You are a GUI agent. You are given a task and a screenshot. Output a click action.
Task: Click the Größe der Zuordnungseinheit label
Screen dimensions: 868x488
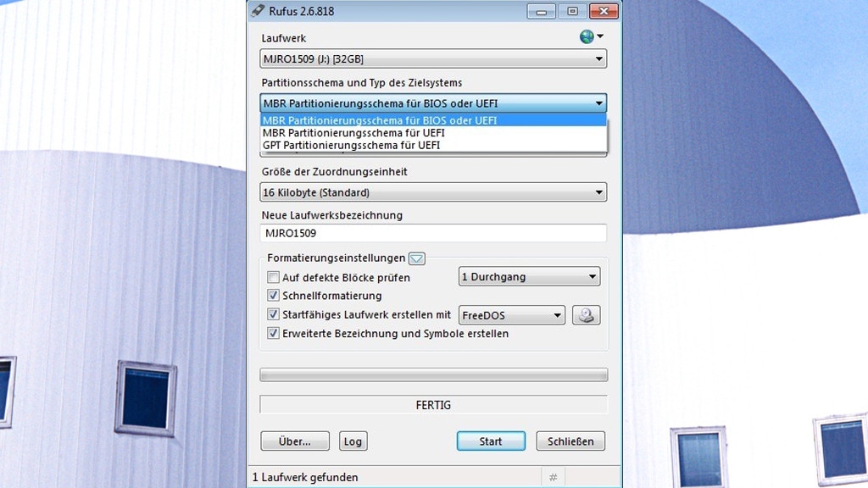coord(334,171)
